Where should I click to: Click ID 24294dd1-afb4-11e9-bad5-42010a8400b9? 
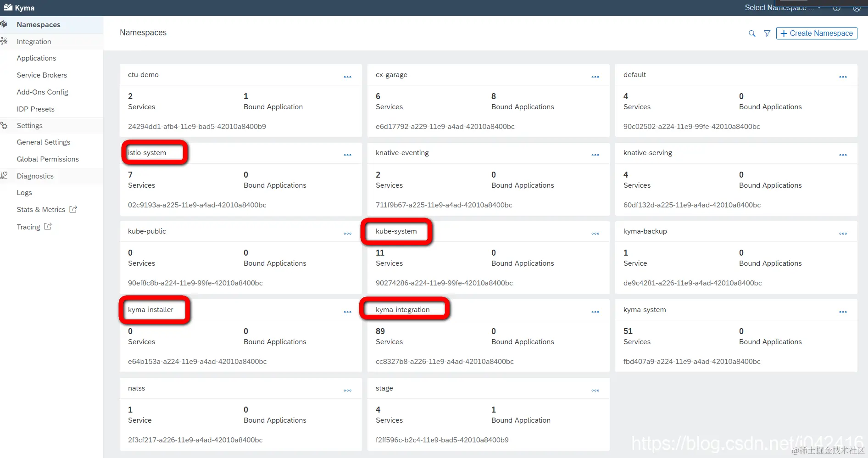click(x=197, y=127)
